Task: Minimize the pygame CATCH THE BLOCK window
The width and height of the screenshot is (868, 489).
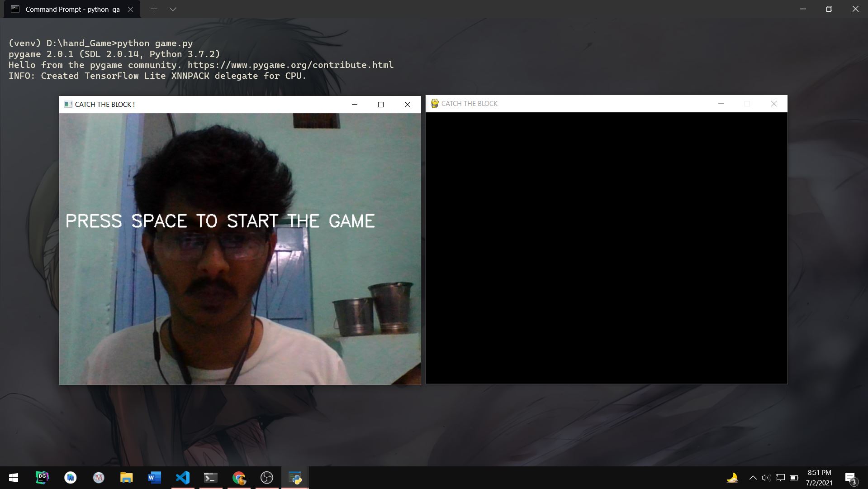Action: [721, 103]
